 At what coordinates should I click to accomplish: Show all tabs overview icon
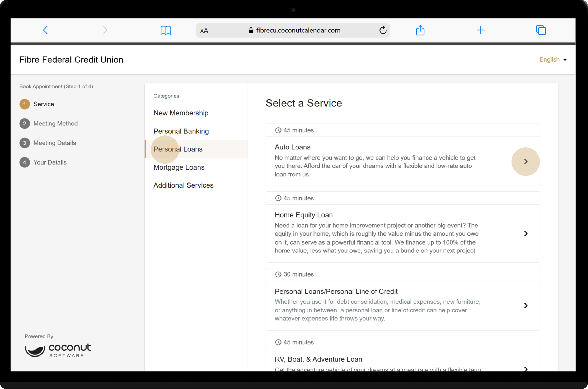[x=541, y=30]
